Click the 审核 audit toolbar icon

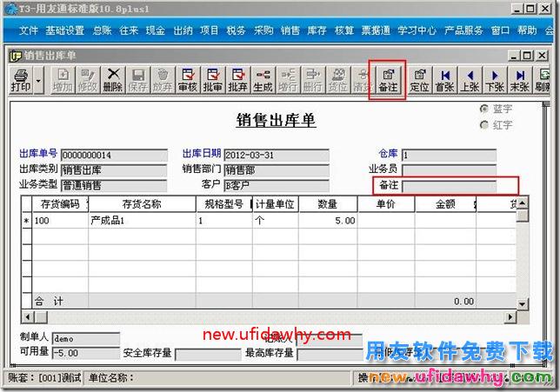point(188,80)
